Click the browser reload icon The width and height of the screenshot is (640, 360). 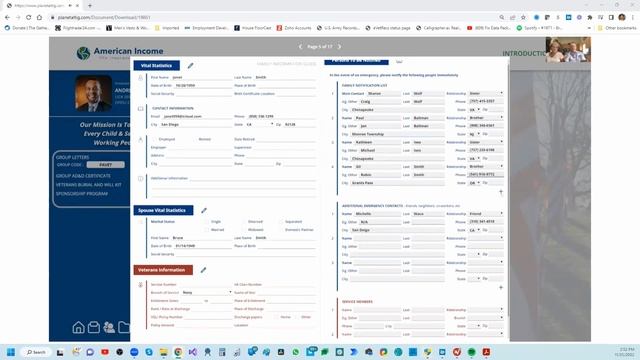[x=29, y=17]
